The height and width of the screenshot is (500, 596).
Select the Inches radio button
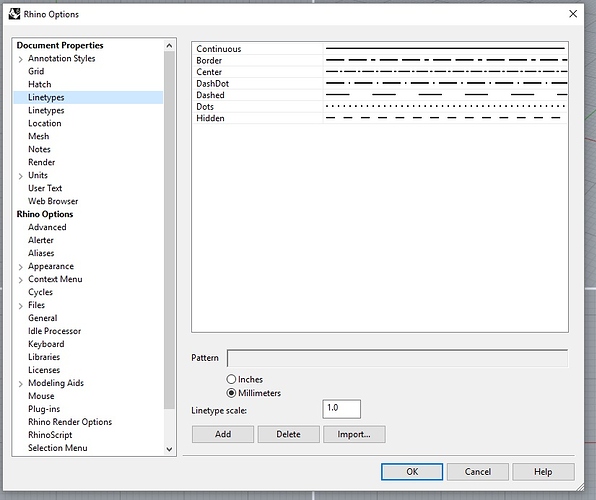231,379
